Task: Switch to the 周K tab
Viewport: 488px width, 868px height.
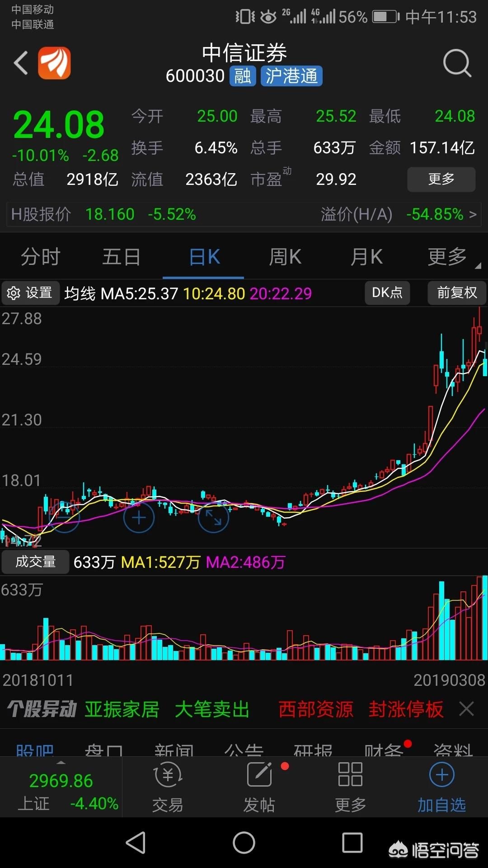Action: tap(285, 257)
